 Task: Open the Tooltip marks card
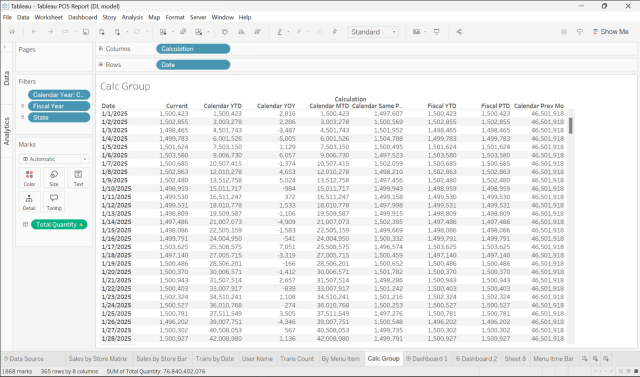click(x=54, y=202)
